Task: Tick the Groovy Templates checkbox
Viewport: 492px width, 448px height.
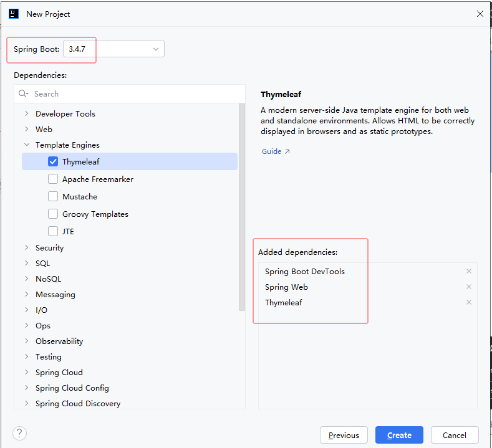Action: 53,214
